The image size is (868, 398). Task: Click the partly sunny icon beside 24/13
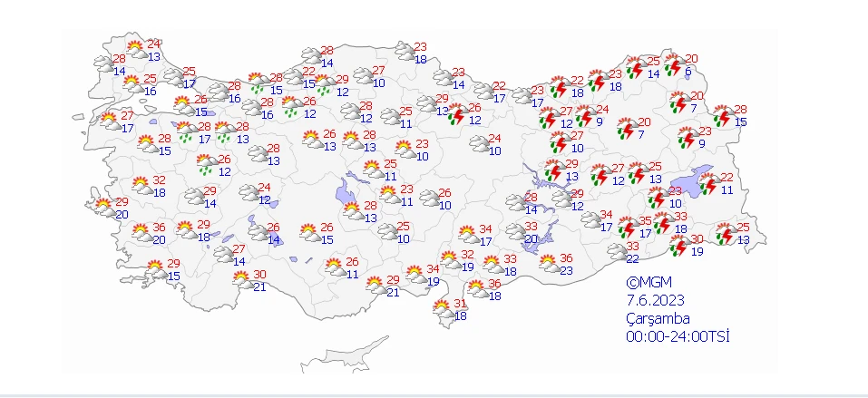[138, 50]
